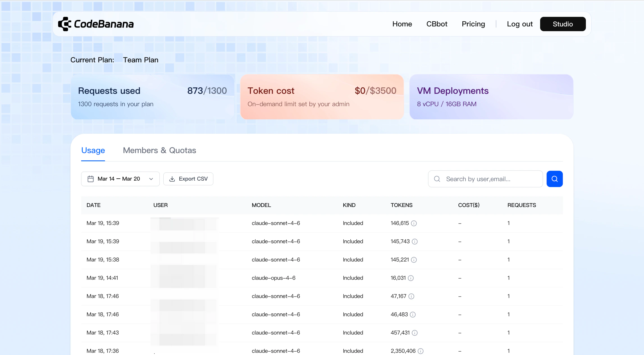Screen dimensions: 644x355
Task: Open the Mar 14 – Mar 20 date dropdown
Action: click(x=120, y=179)
